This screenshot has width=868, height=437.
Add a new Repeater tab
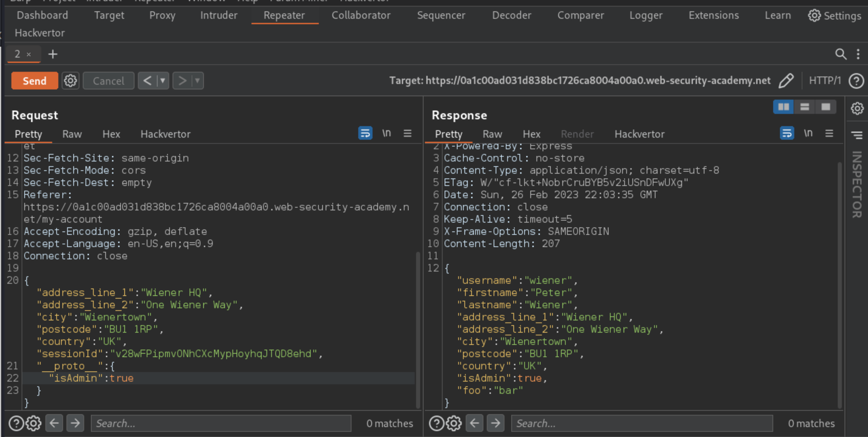pos(53,54)
